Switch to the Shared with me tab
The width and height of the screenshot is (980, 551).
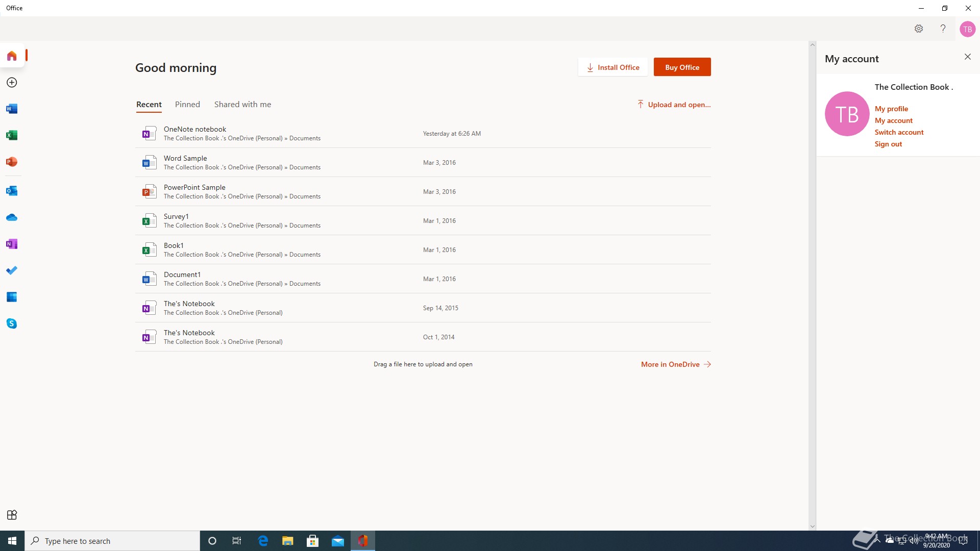tap(242, 105)
